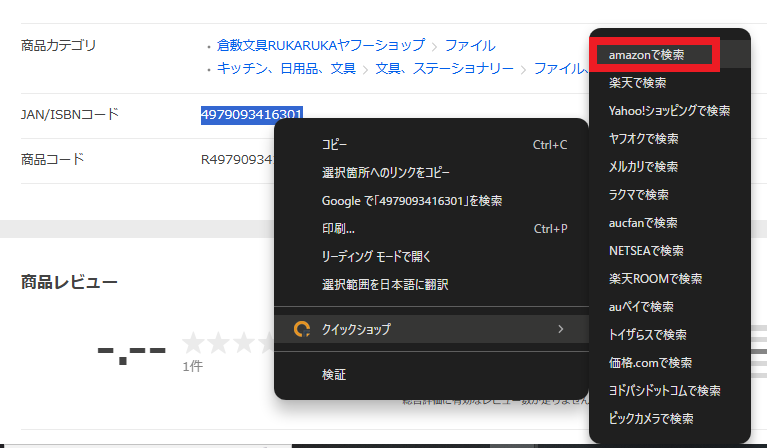The width and height of the screenshot is (767, 448).
Task: Open the first-row ファイル category link
Action: 470,45
